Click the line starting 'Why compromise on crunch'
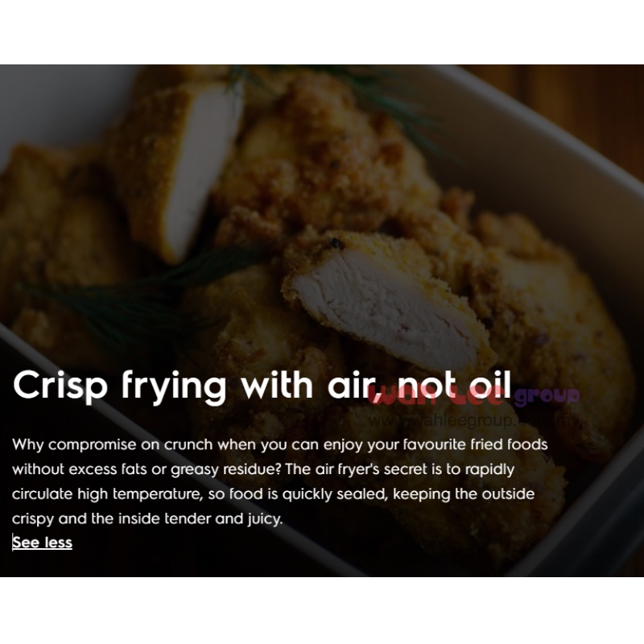The height and width of the screenshot is (644, 644). coord(279,445)
